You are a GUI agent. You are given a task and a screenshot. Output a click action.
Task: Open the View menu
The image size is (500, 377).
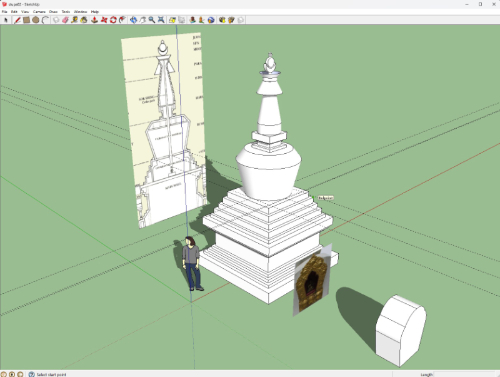[x=25, y=12]
